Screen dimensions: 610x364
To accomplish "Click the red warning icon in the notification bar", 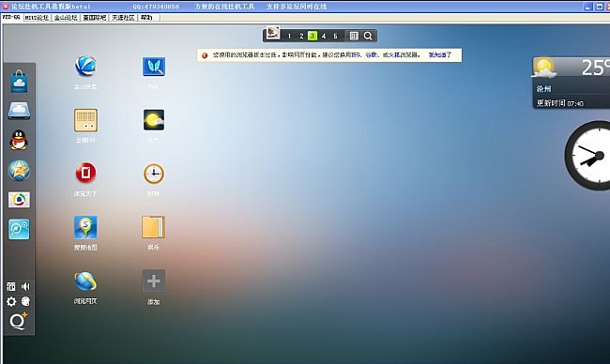I will coord(205,55).
